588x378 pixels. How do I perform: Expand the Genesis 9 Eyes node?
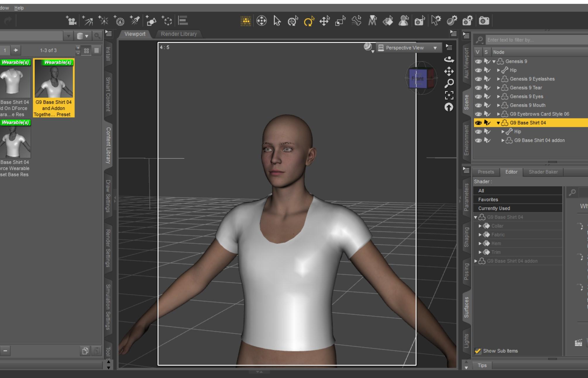click(x=498, y=96)
